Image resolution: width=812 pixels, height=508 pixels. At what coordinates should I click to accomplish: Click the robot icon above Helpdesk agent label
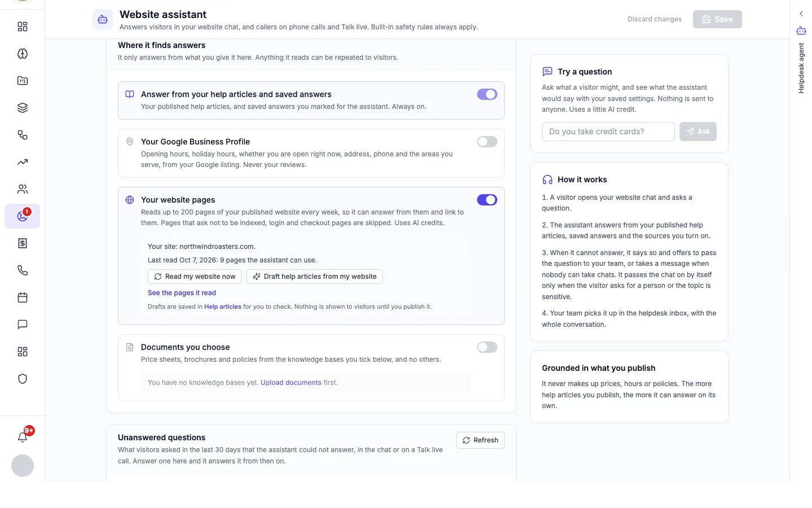[x=801, y=30]
